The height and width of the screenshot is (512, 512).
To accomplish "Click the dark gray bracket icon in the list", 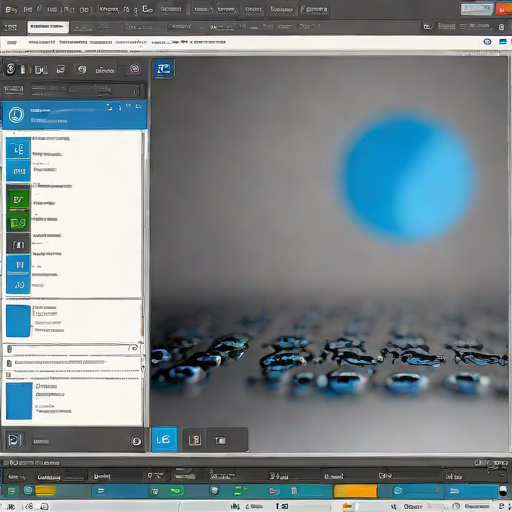I will click(x=18, y=245).
